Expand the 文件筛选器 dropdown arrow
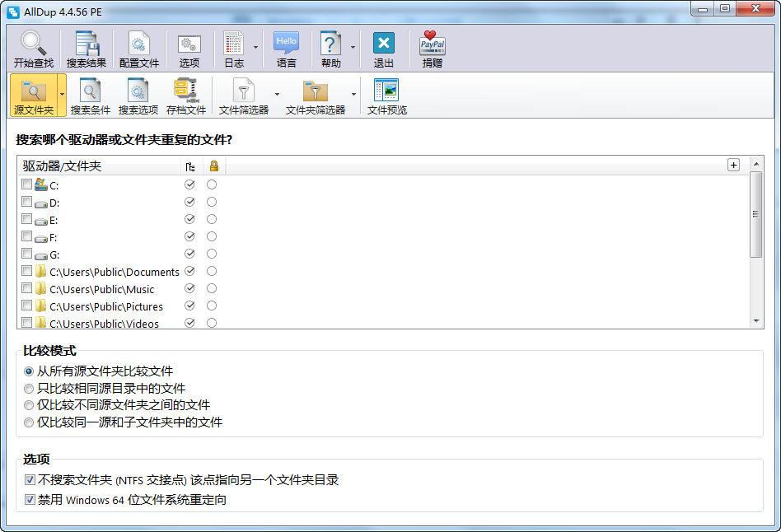This screenshot has width=781, height=532. coord(277,94)
